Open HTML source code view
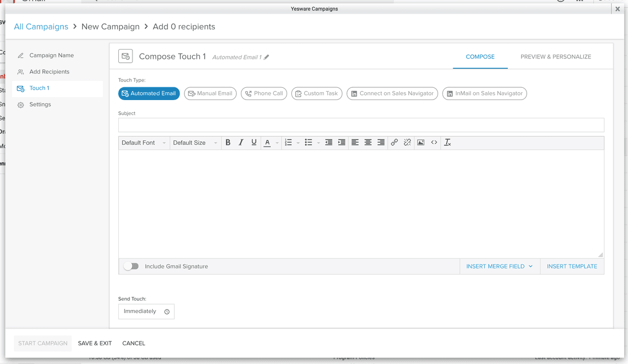The width and height of the screenshot is (628, 364). click(434, 143)
